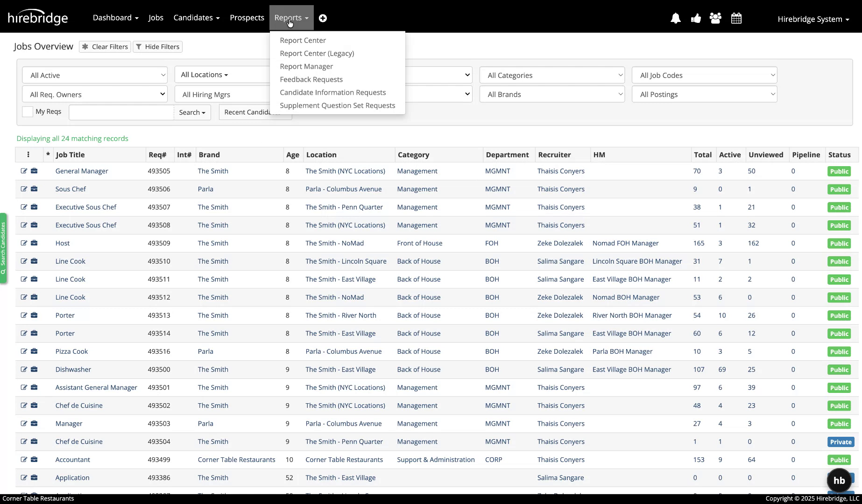Screen dimensions: 862x504
Task: Open the calendar icon
Action: (736, 18)
